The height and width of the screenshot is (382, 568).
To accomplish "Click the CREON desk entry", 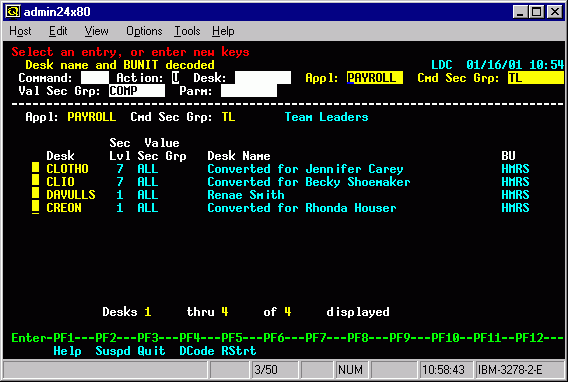I will click(64, 208).
